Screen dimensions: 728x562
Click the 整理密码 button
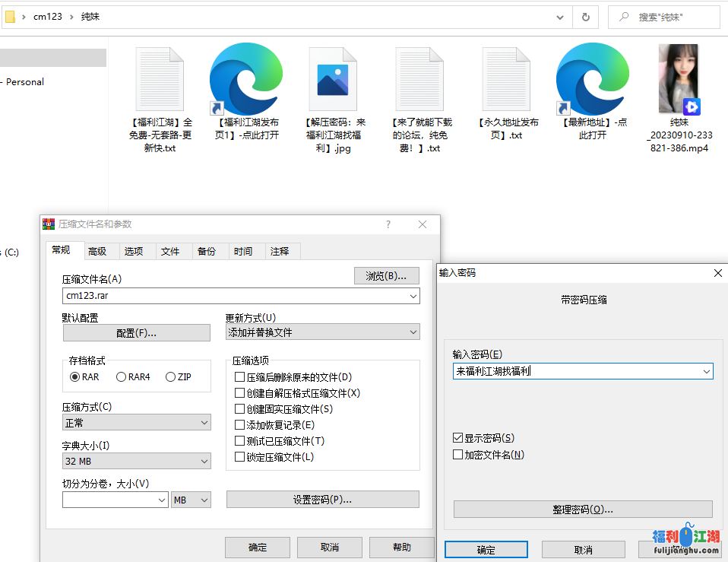(583, 509)
